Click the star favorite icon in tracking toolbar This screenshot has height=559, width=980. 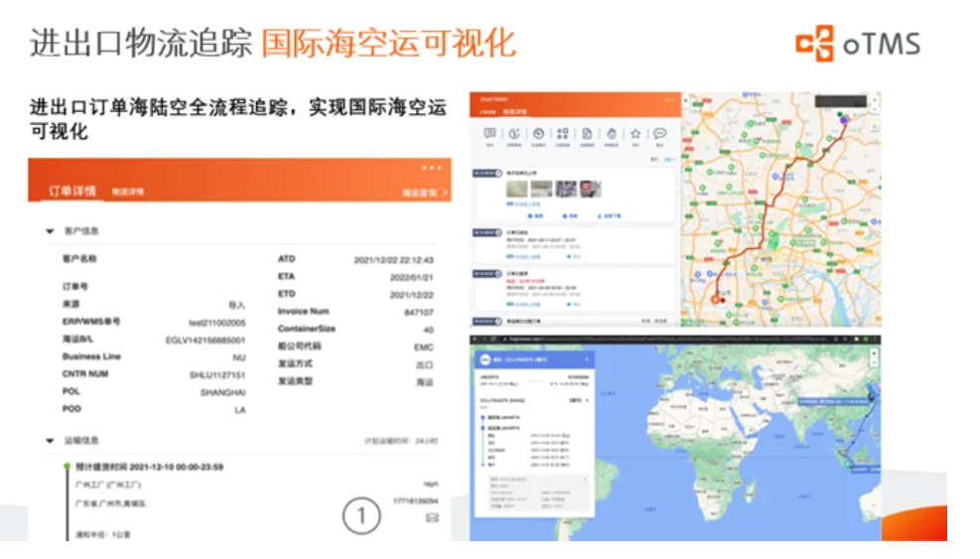tap(635, 134)
